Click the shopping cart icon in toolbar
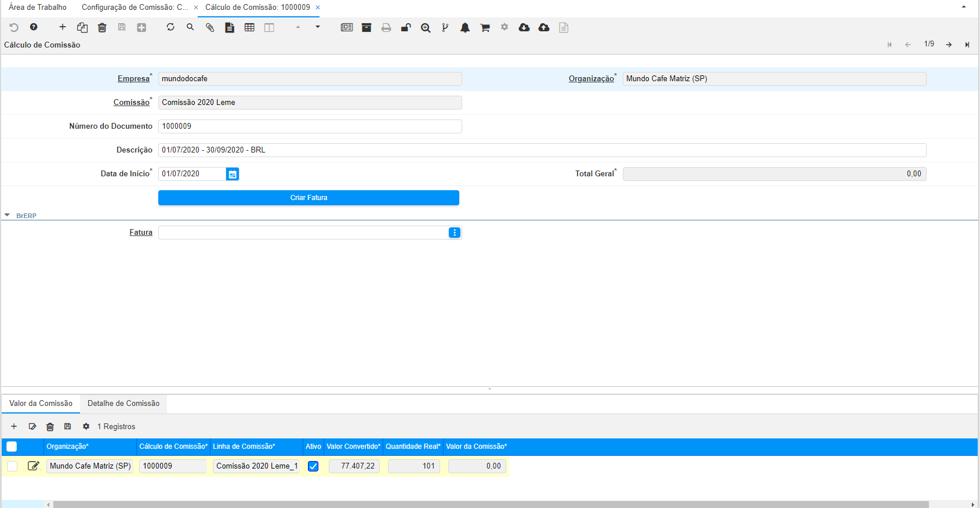The width and height of the screenshot is (980, 508). tap(485, 27)
